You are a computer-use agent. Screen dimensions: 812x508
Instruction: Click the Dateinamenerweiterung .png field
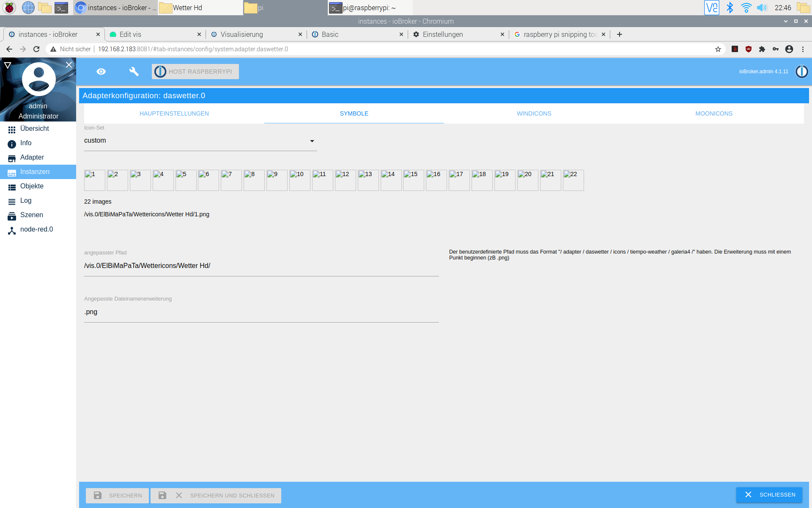point(261,312)
